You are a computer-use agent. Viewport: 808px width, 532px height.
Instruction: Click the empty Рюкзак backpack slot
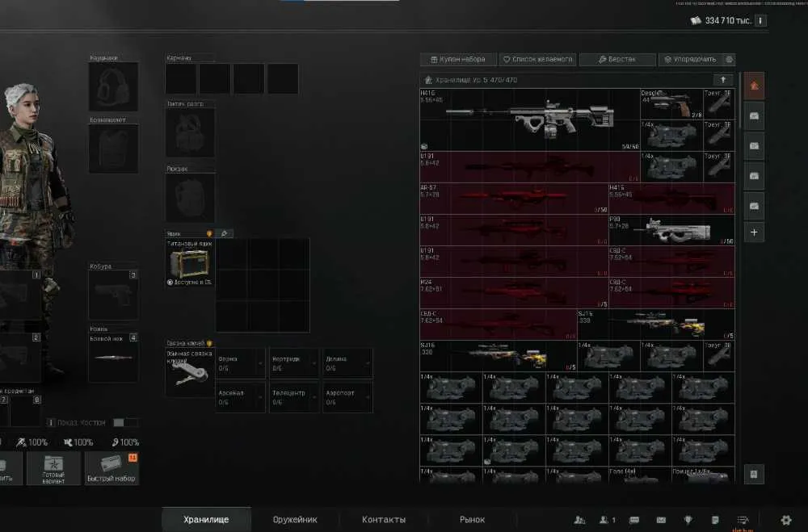(x=190, y=197)
